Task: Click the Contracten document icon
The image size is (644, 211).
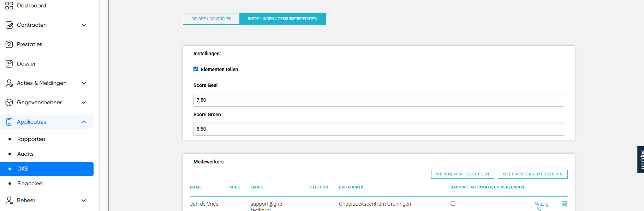Action: coord(9,25)
